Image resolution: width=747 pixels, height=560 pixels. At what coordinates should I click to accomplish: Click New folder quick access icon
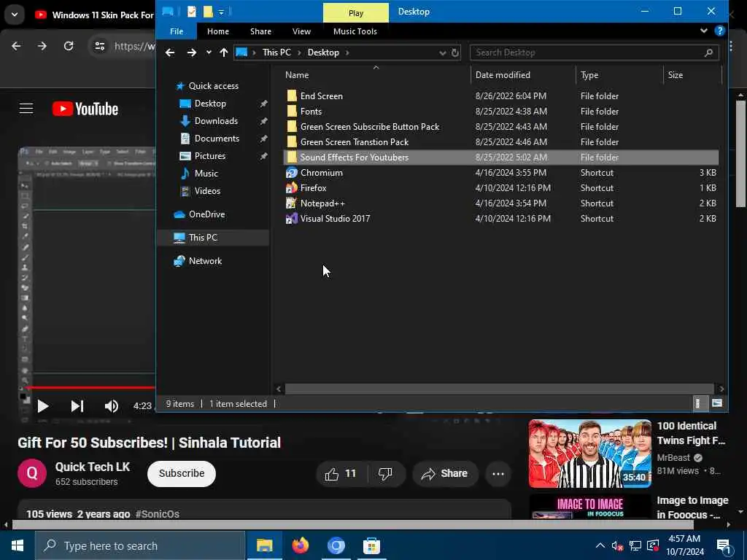click(x=208, y=12)
